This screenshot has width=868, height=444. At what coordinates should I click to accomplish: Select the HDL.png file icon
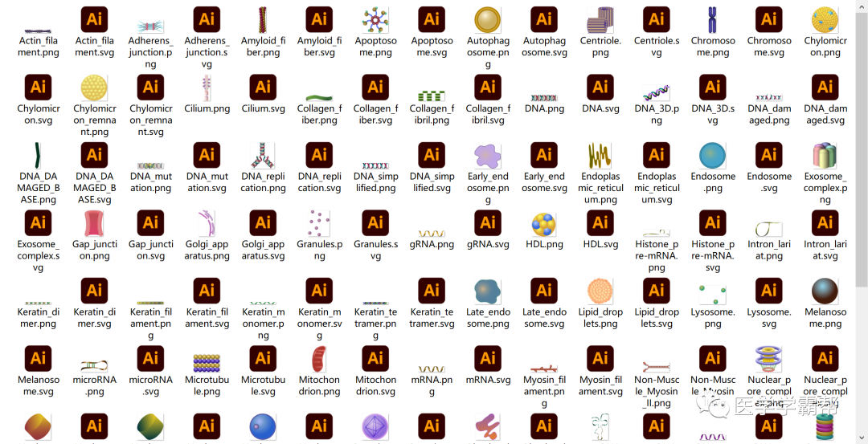[x=544, y=223]
